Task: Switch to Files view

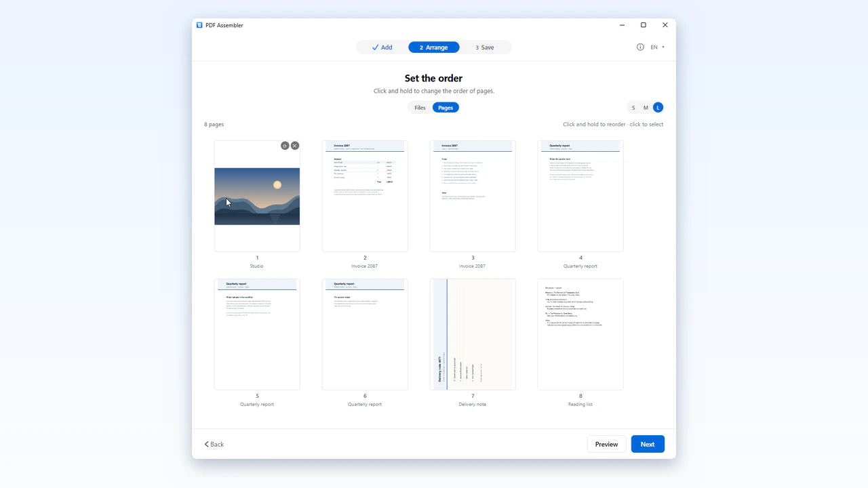Action: click(420, 108)
